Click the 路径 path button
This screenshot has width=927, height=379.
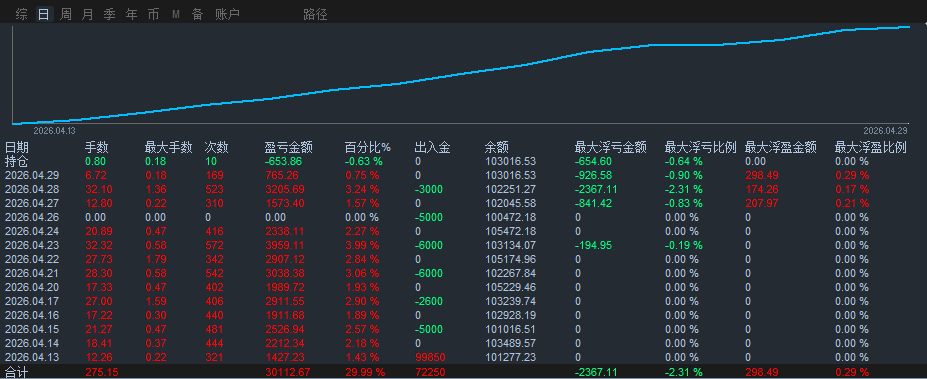point(315,15)
